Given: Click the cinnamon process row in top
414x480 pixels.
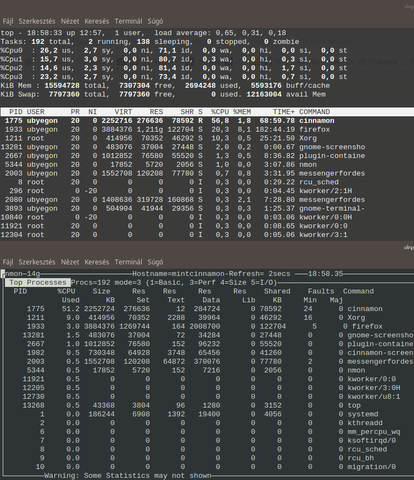Looking at the screenshot, I should [x=207, y=121].
